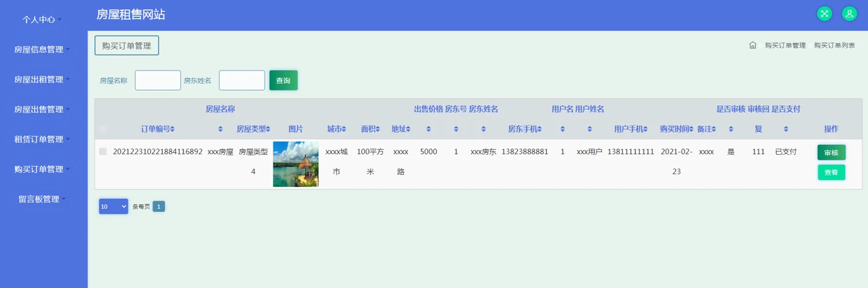
Task: Click the fullscreen icon in the header
Action: click(824, 14)
